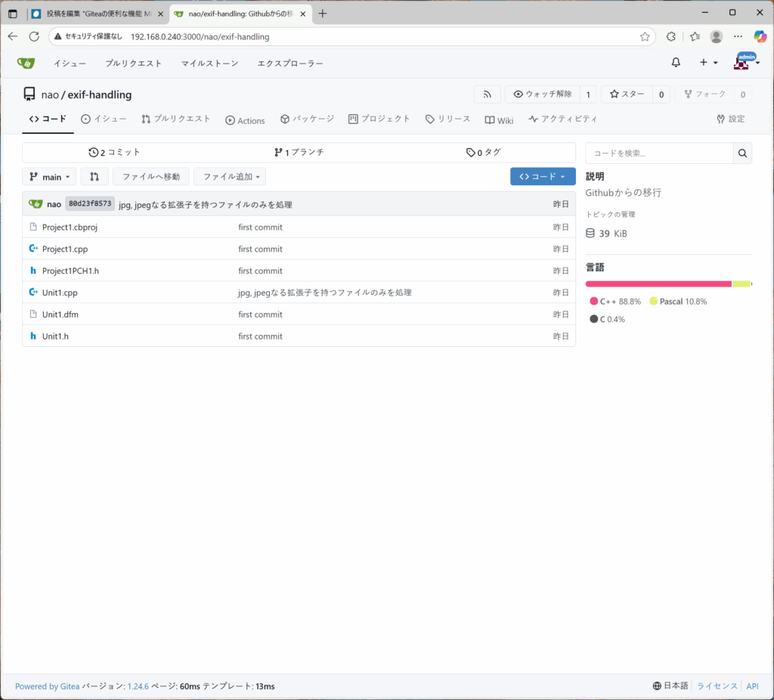Viewport: 774px width, 700px height.
Task: Open the Actions tab
Action: pos(245,120)
